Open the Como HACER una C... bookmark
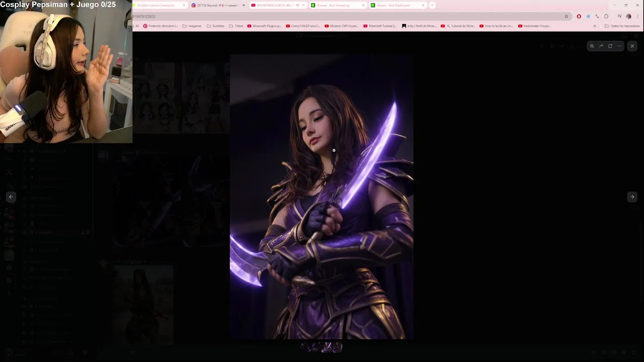Image resolution: width=644 pixels, height=362 pixels. point(303,26)
